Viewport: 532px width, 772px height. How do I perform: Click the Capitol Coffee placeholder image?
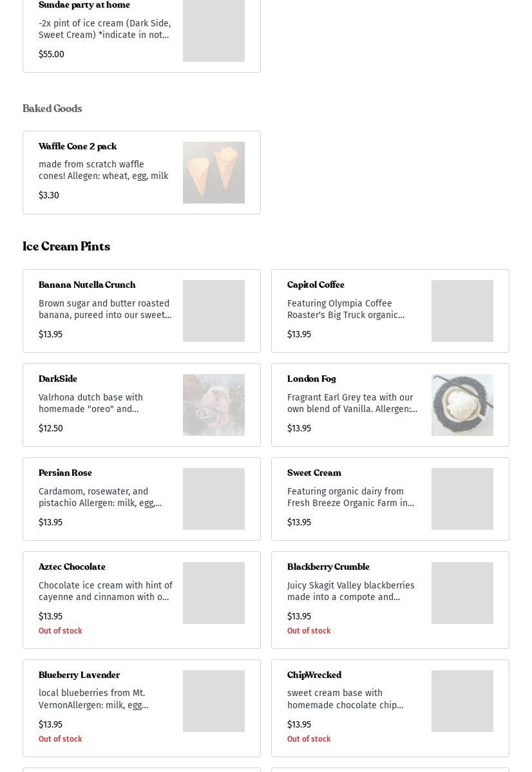tap(462, 311)
